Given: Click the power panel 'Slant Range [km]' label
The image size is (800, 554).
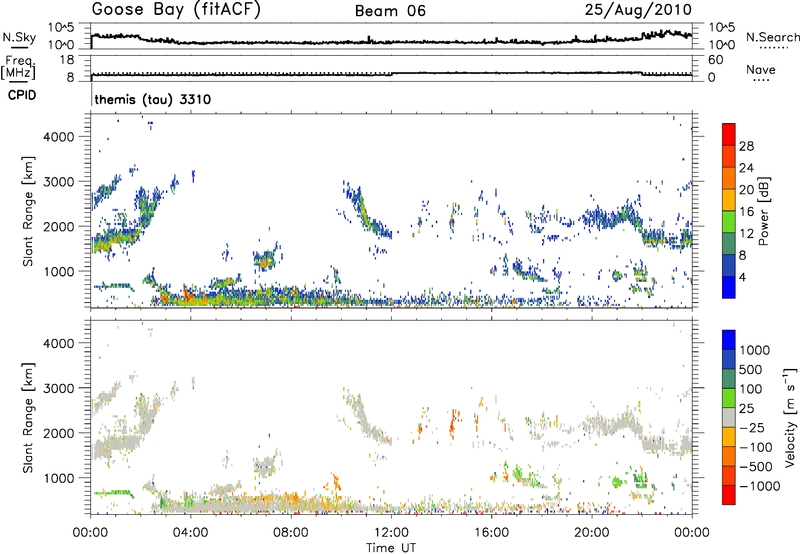Looking at the screenshot, I should point(28,211).
